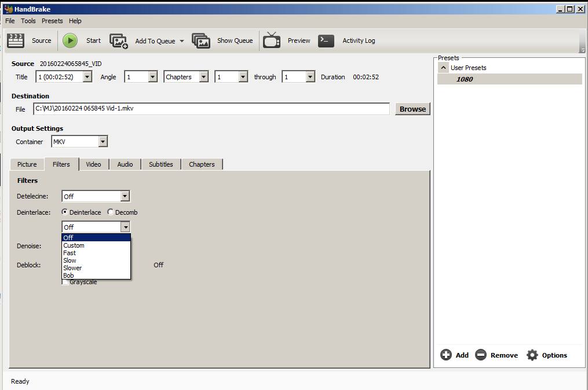The height and width of the screenshot is (390, 588).
Task: Select the Filters tab
Action: point(61,164)
